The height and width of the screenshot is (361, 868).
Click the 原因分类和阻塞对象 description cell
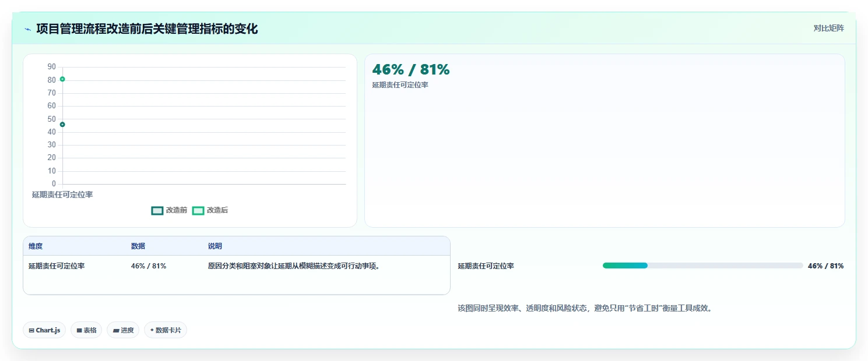(x=294, y=266)
